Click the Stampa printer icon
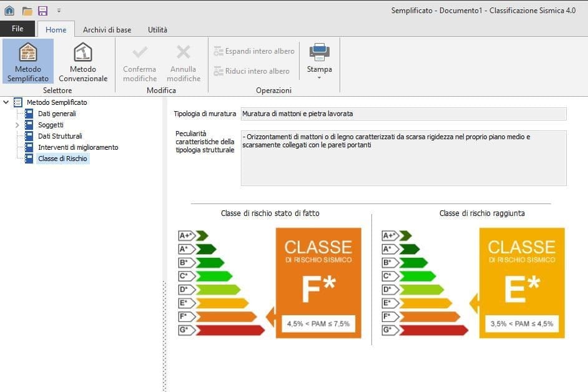Image resolution: width=588 pixels, height=392 pixels. tap(319, 52)
